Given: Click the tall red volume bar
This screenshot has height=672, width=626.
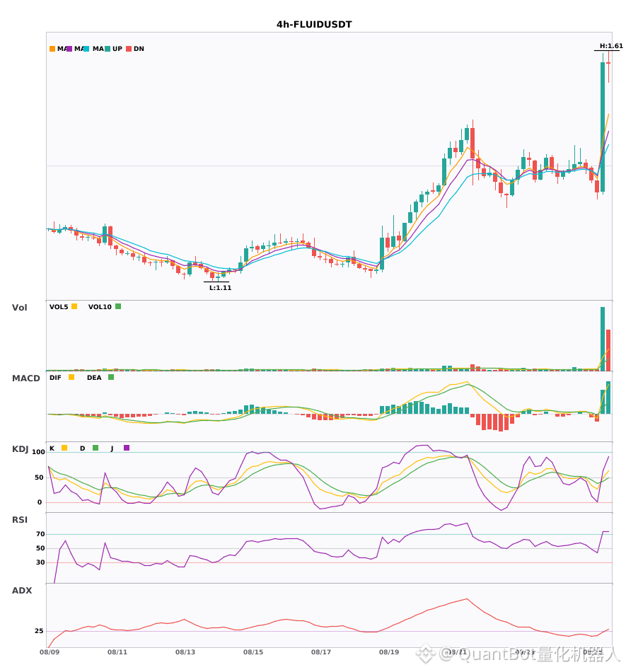Looking at the screenshot, I should point(608,350).
